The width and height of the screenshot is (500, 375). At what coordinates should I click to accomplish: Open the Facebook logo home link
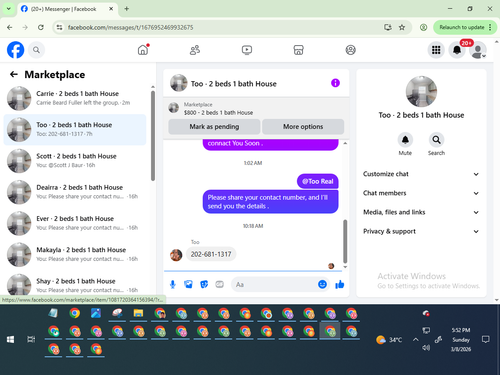click(x=16, y=50)
